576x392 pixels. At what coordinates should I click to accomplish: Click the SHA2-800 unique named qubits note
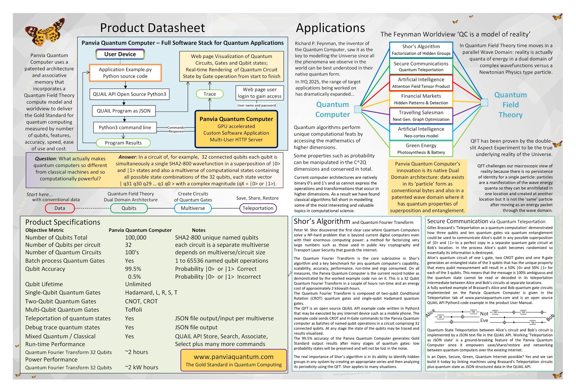click(217, 237)
